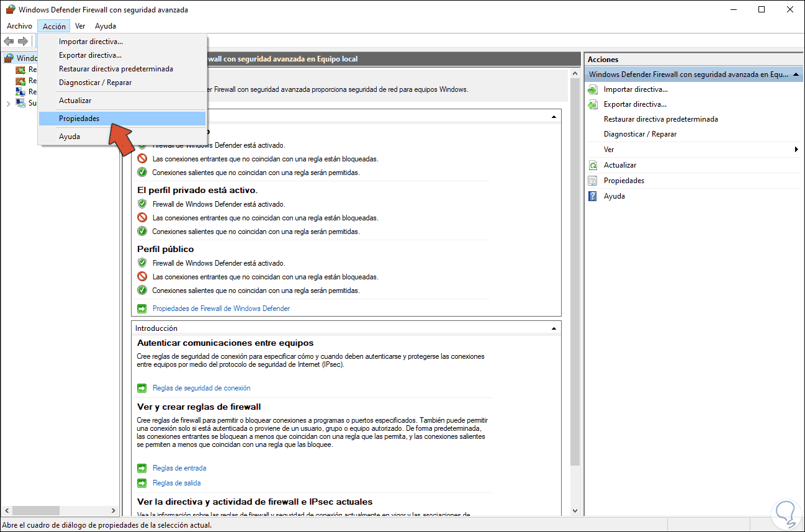Follow the Reglas de salida link
This screenshot has height=532, width=805.
pos(177,483)
